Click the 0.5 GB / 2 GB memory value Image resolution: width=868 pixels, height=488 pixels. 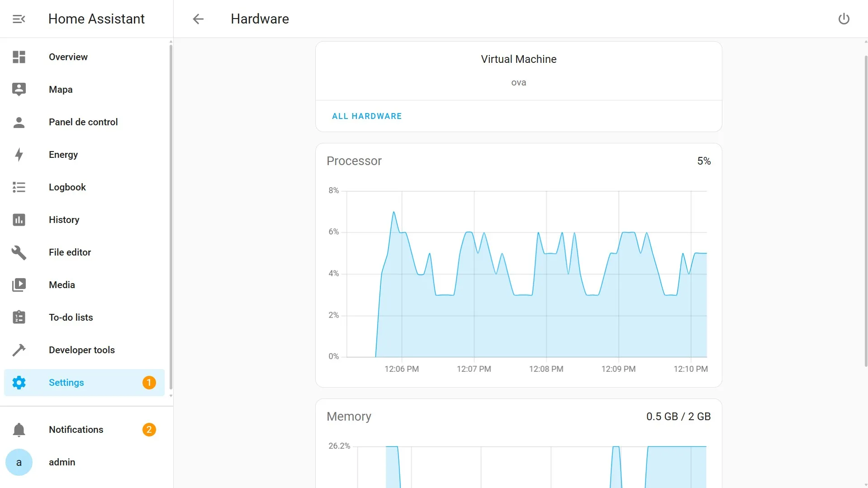(678, 417)
